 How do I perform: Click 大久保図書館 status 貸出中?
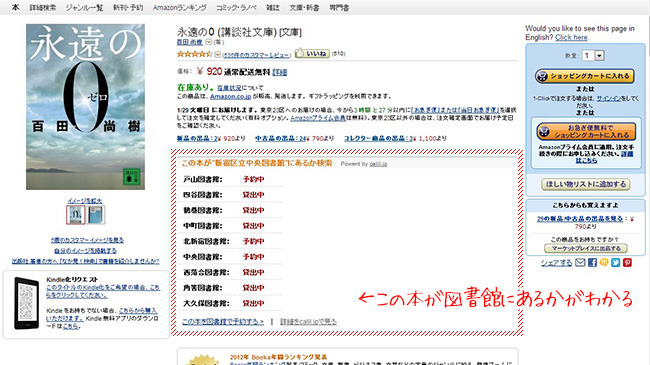[253, 303]
